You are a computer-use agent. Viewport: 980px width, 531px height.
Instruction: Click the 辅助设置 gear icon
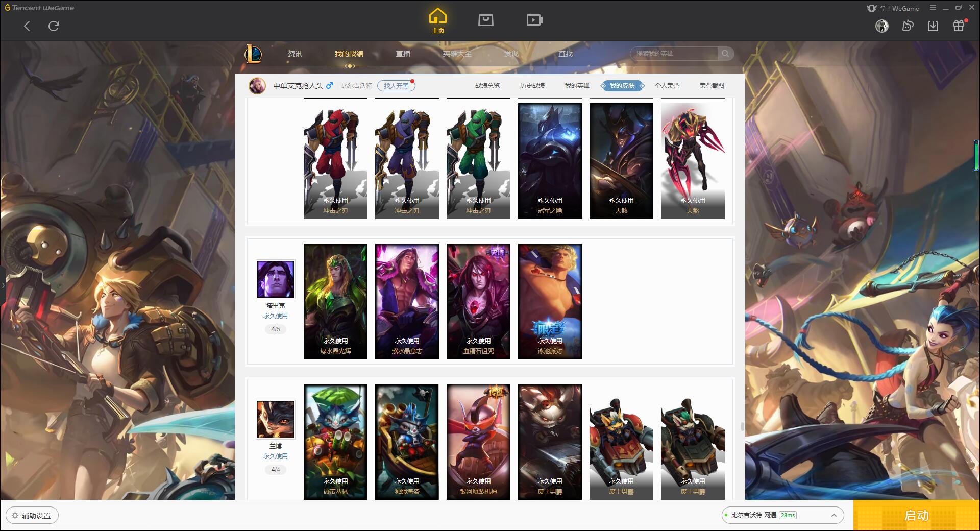pyautogui.click(x=15, y=516)
